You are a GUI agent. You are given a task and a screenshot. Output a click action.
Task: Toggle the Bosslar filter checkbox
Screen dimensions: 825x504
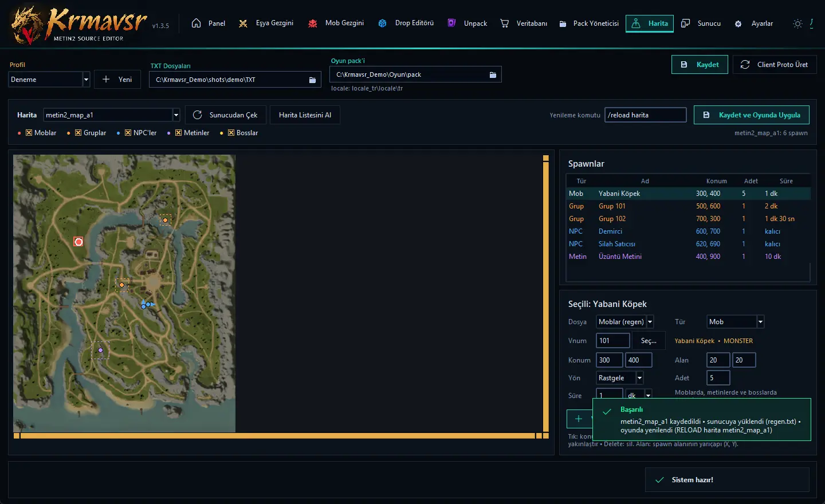point(231,133)
